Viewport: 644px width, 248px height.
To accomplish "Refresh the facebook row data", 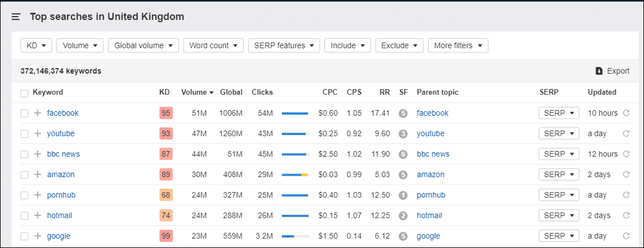I will coord(627,113).
